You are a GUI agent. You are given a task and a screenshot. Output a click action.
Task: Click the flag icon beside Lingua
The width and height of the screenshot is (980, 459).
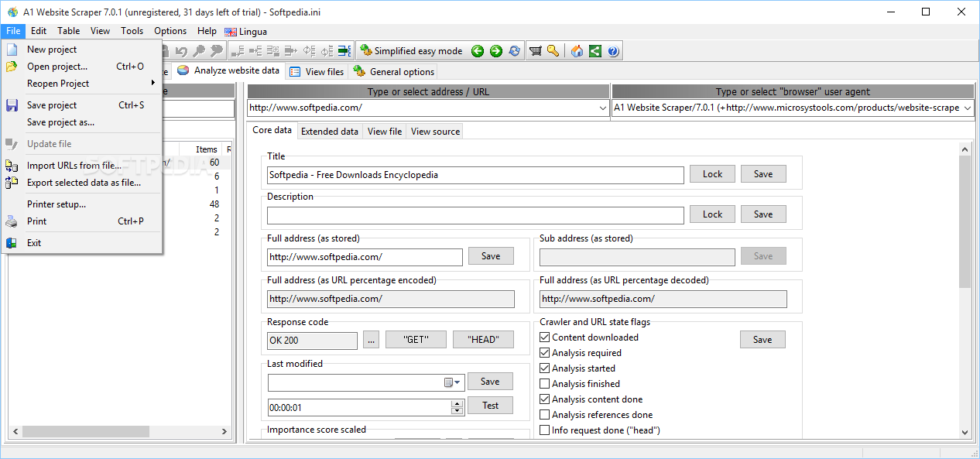click(231, 32)
